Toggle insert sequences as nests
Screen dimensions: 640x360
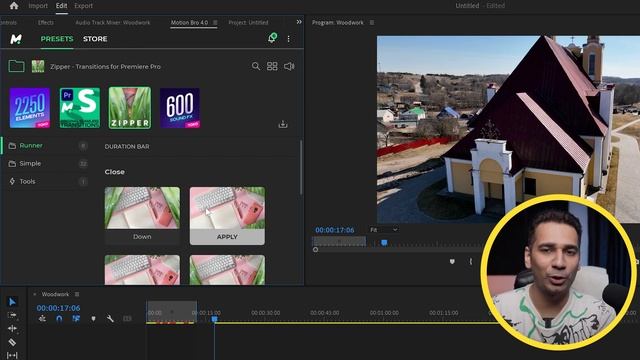[42, 319]
